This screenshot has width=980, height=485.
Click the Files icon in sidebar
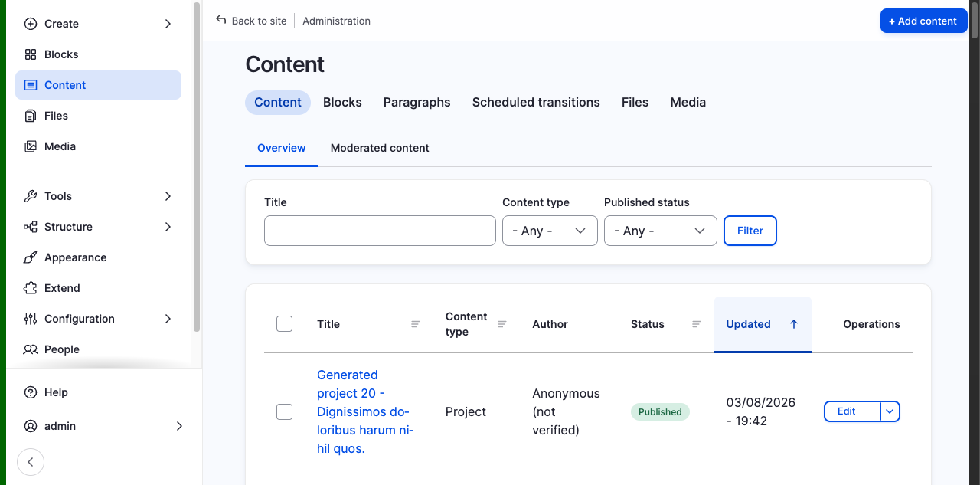[x=31, y=116]
